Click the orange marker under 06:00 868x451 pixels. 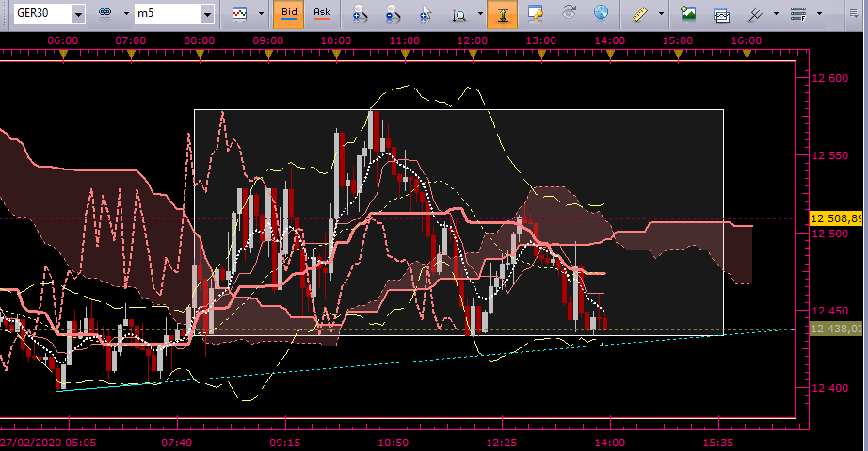(x=63, y=55)
